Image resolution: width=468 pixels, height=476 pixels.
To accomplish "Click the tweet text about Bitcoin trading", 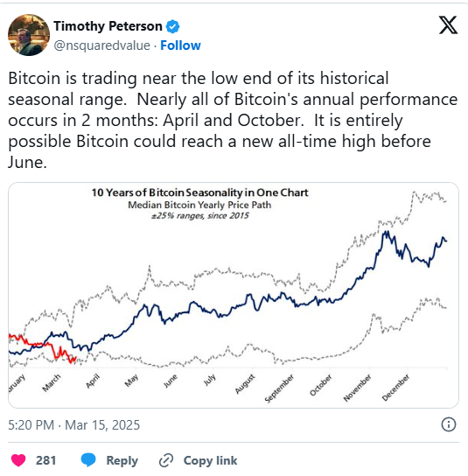I will (233, 120).
